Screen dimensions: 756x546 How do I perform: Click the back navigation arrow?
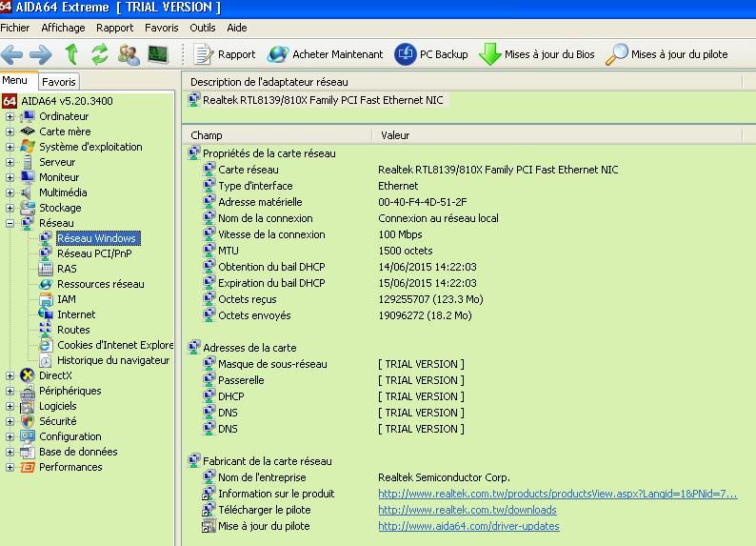pos(13,54)
